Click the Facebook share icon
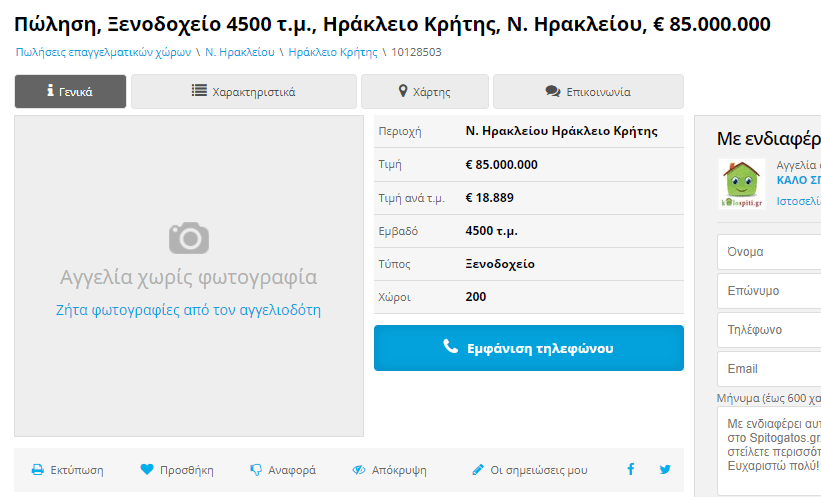 click(x=631, y=470)
